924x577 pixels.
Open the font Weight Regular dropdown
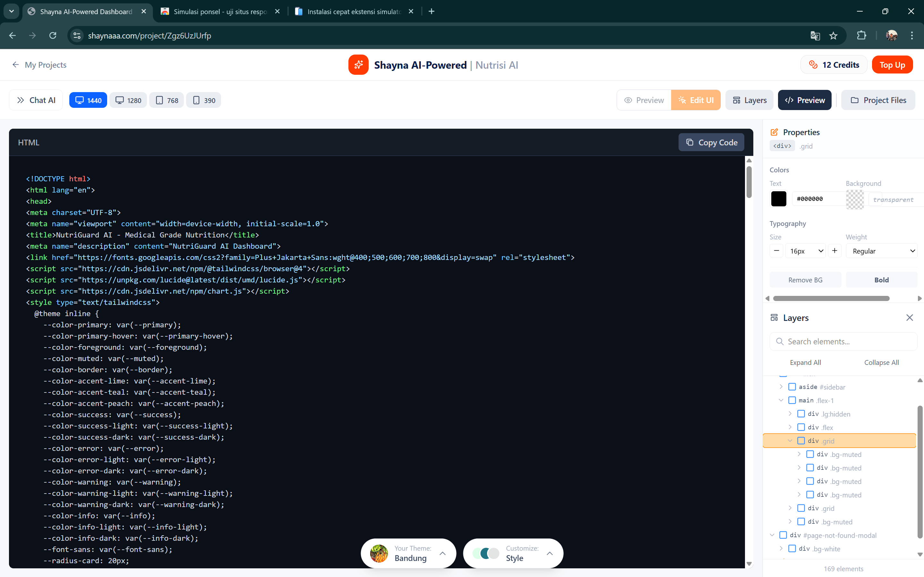click(x=882, y=251)
